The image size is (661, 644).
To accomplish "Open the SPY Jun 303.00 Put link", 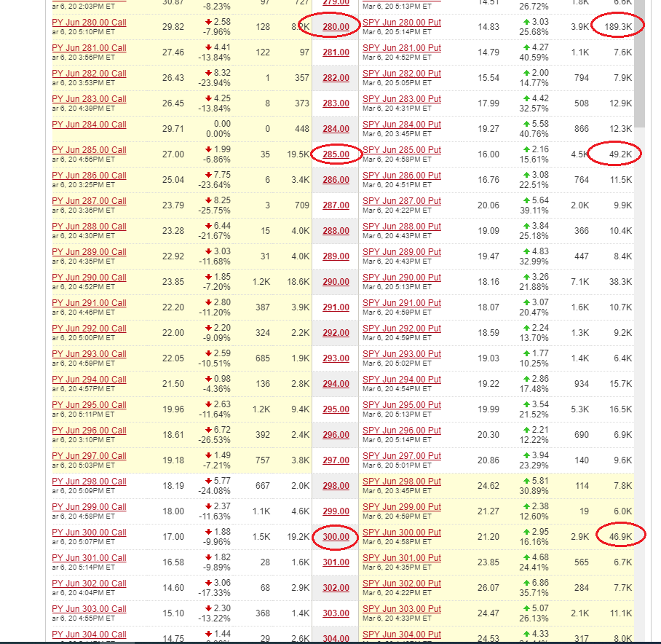I will click(402, 608).
